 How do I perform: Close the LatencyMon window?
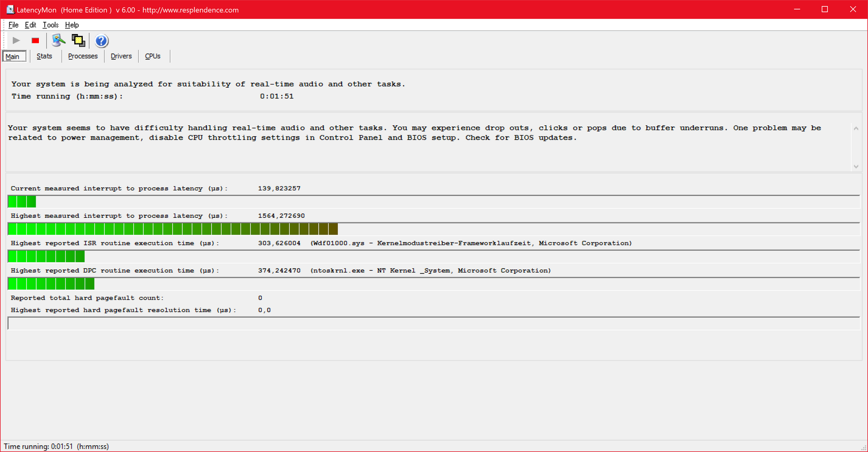click(853, 9)
